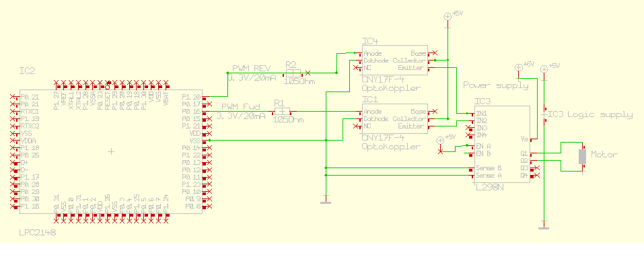
Task: Click the Motor component symbol
Action: click(582, 157)
